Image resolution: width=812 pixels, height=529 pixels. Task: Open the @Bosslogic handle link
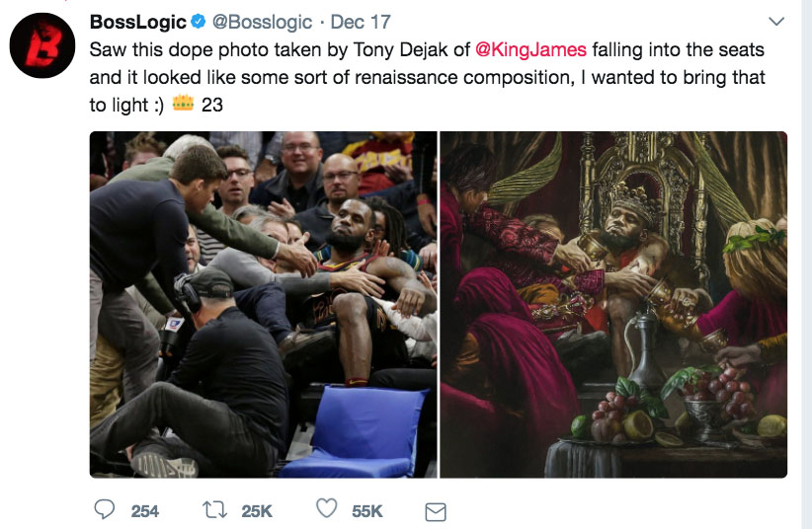(x=263, y=22)
